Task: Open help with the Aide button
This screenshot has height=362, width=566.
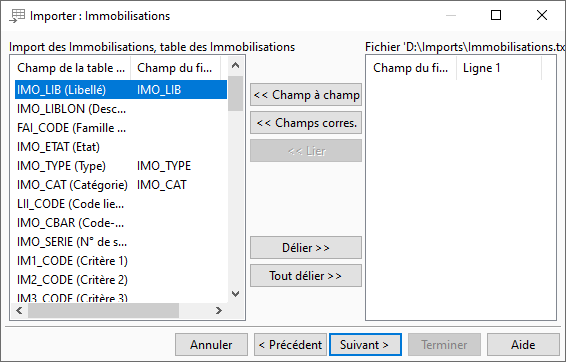Action: coord(523,345)
